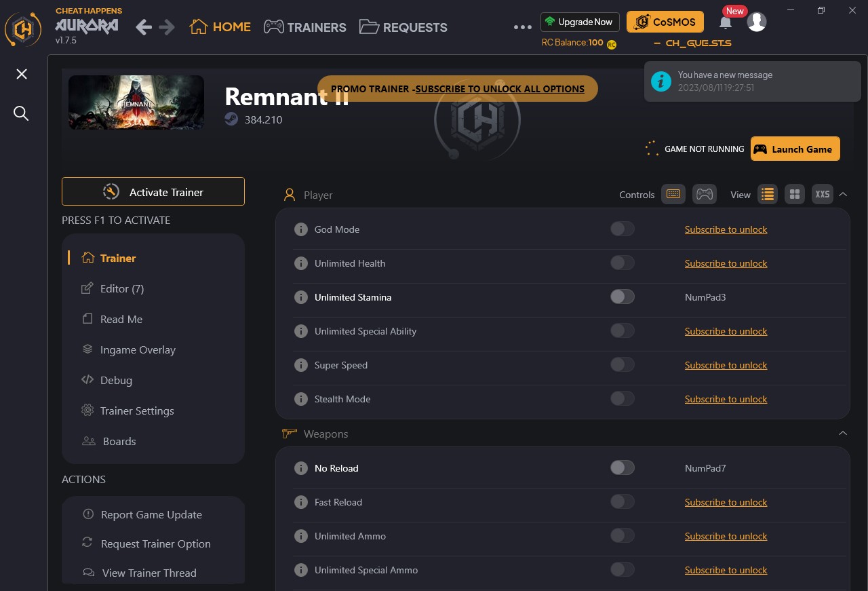Click Subscribe to unlock for Fast Reload
This screenshot has width=868, height=591.
(x=726, y=502)
